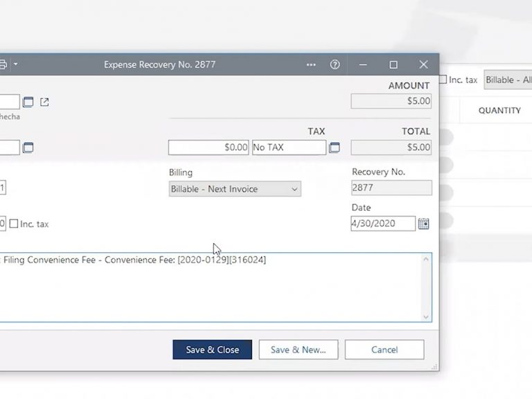Click the Cancel button

[384, 349]
